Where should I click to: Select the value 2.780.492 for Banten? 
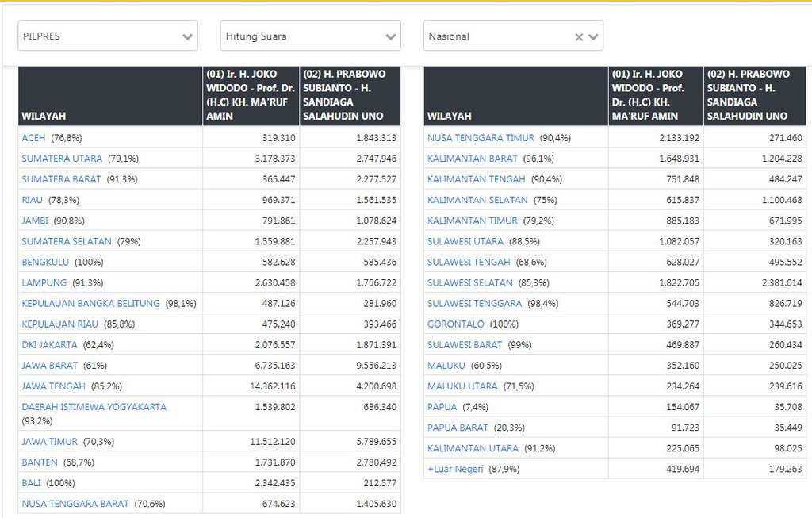(377, 462)
